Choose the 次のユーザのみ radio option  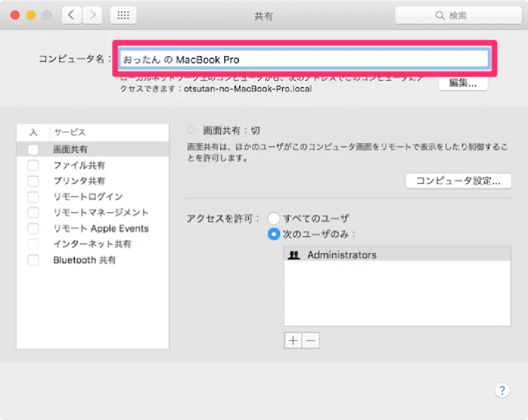[x=274, y=234]
